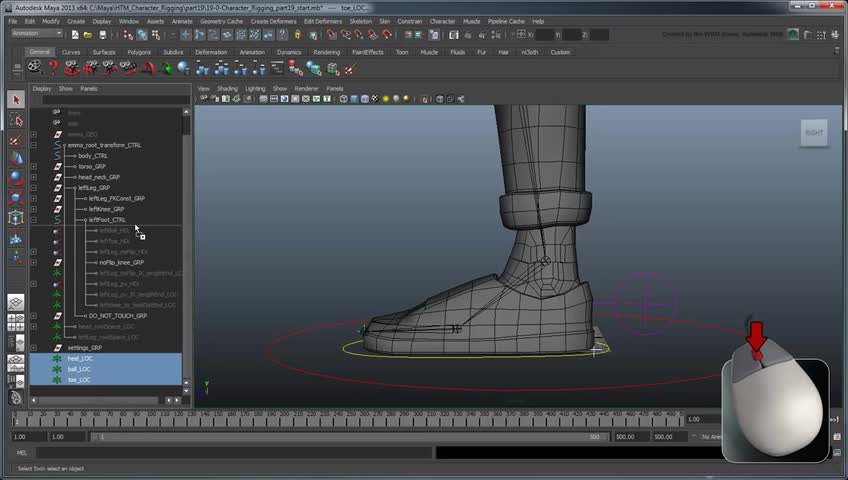Screen dimensions: 848x480
Task: Switch to the Polygons shelf tab
Action: click(x=139, y=52)
